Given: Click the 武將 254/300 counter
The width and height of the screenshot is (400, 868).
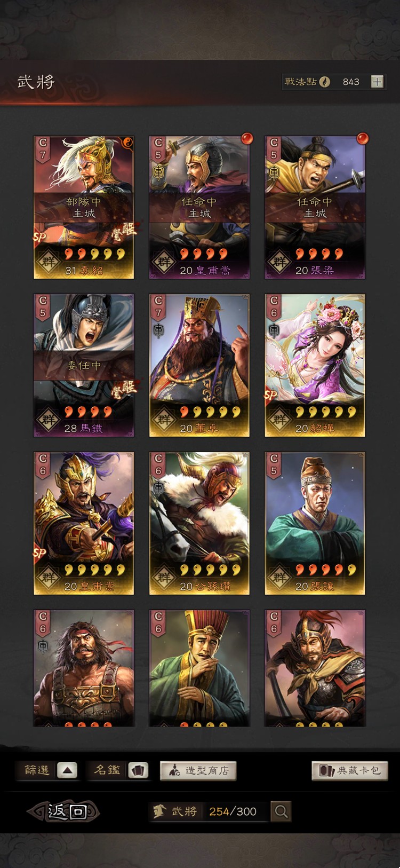Looking at the screenshot, I should [208, 811].
